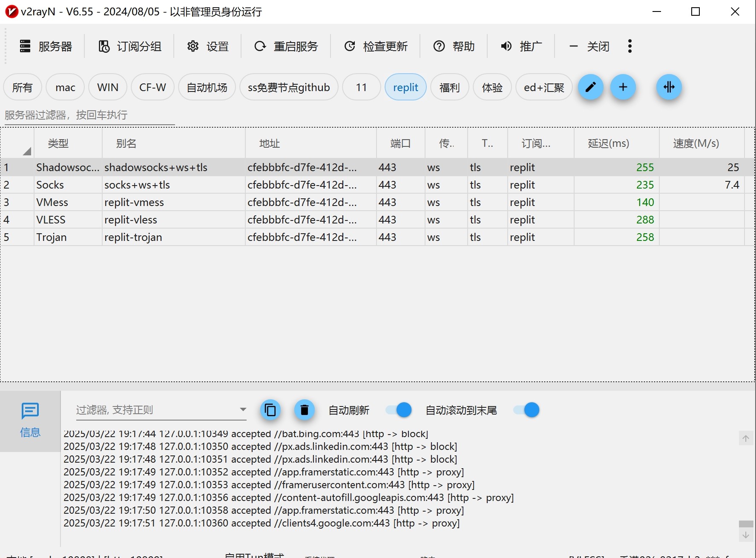Sort by the 别名 column header
Screen dimensions: 756x558
pyautogui.click(x=174, y=143)
